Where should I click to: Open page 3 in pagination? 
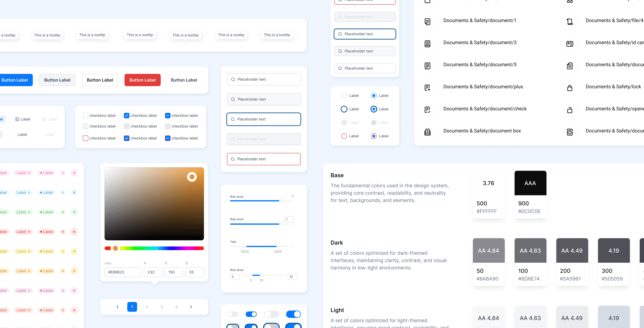click(162, 307)
